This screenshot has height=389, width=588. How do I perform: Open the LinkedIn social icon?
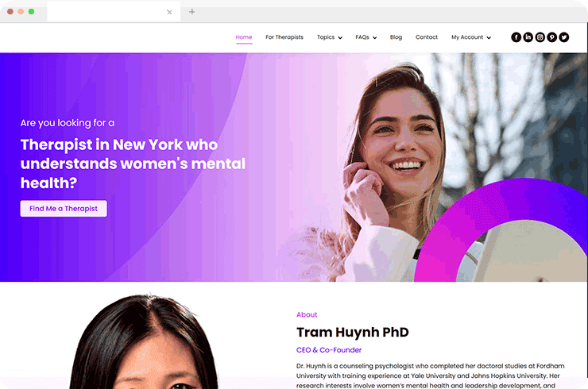click(x=528, y=37)
